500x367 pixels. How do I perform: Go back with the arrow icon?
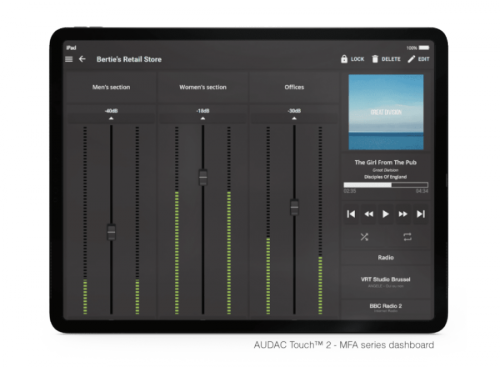pyautogui.click(x=82, y=59)
